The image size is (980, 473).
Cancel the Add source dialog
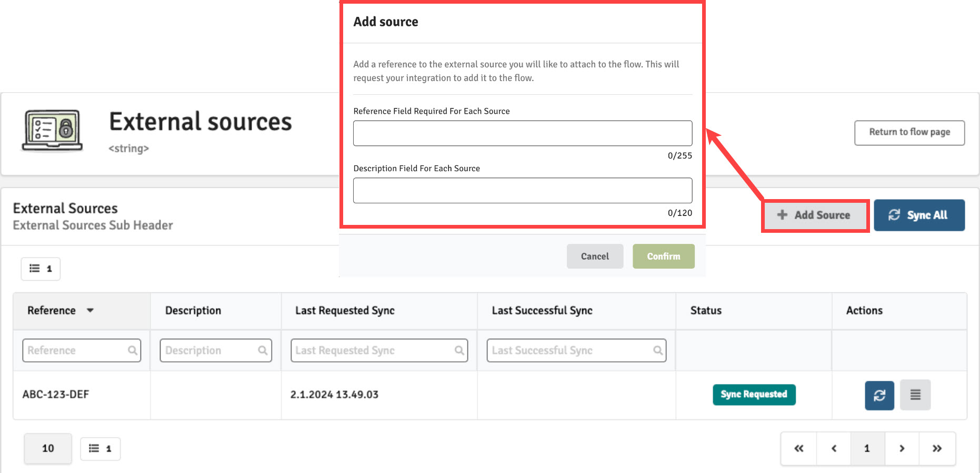click(x=595, y=257)
